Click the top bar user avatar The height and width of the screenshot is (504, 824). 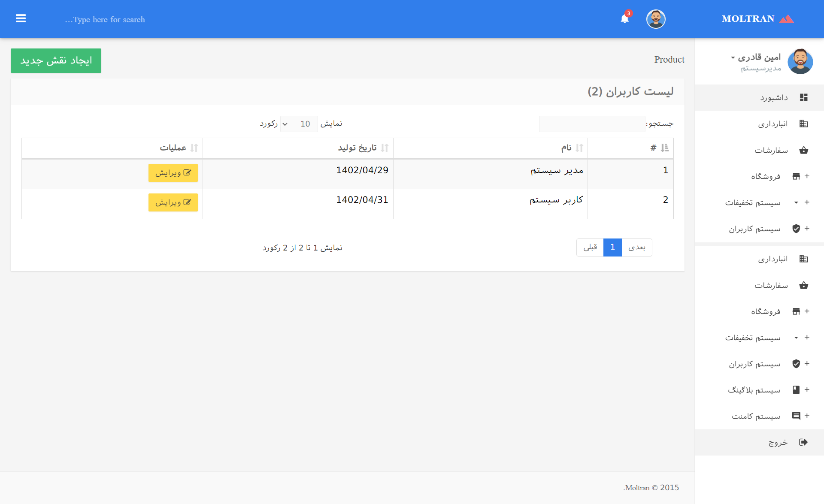(x=655, y=19)
